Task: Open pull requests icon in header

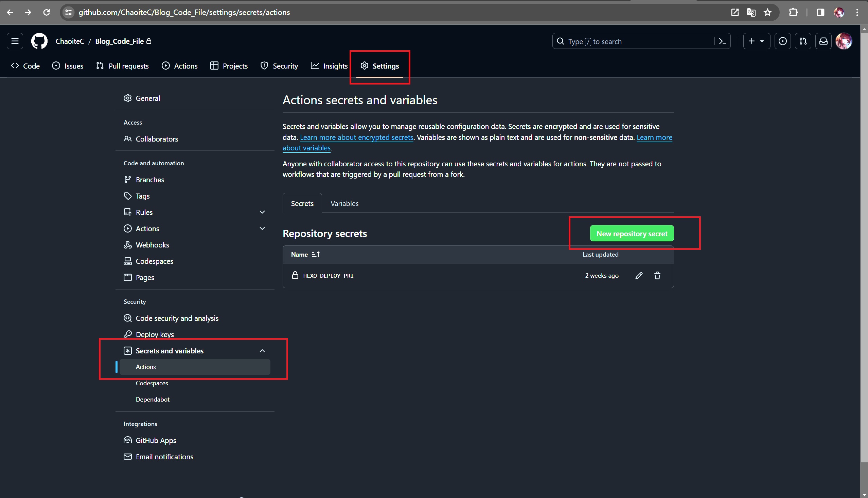Action: tap(803, 41)
